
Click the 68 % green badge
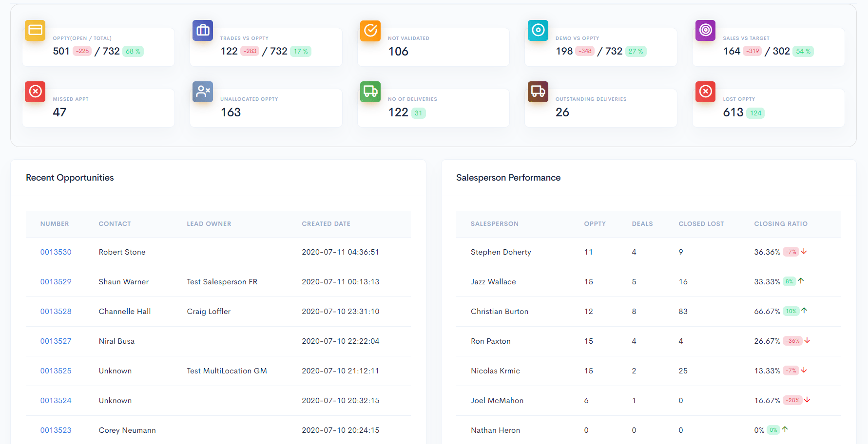pos(133,52)
